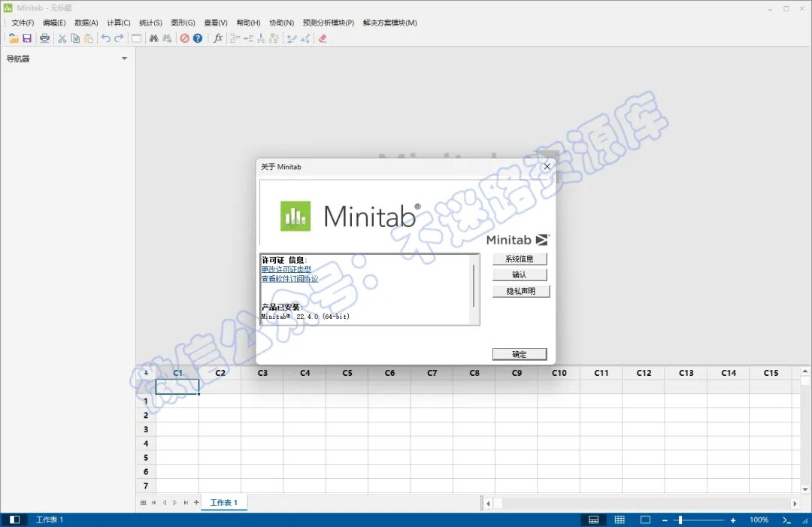Viewport: 812px width, 527px height.
Task: Open the 查看软件订阅协议 link
Action: [290, 278]
